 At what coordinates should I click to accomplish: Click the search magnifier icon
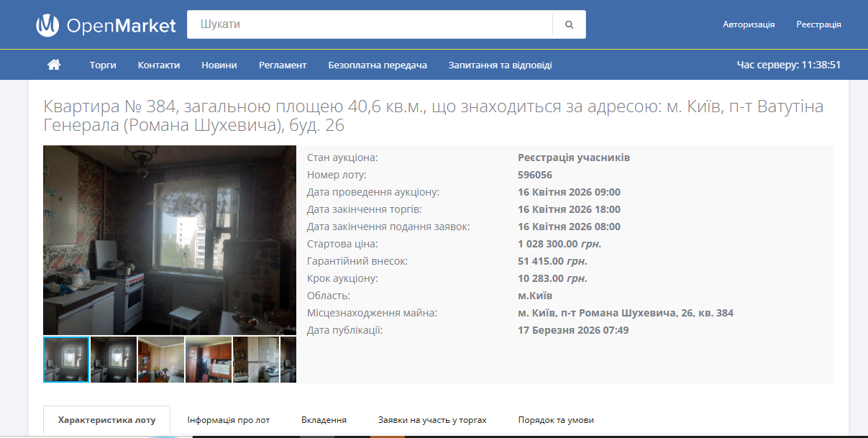pyautogui.click(x=569, y=24)
